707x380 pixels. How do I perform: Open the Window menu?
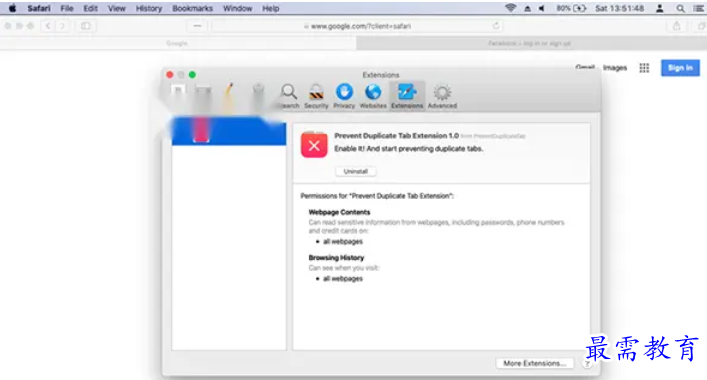click(x=237, y=9)
